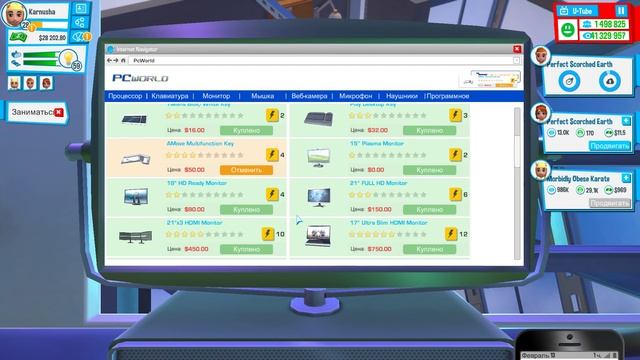Click 15" Plasma Monitor product image
The height and width of the screenshot is (360, 640).
pyautogui.click(x=319, y=158)
